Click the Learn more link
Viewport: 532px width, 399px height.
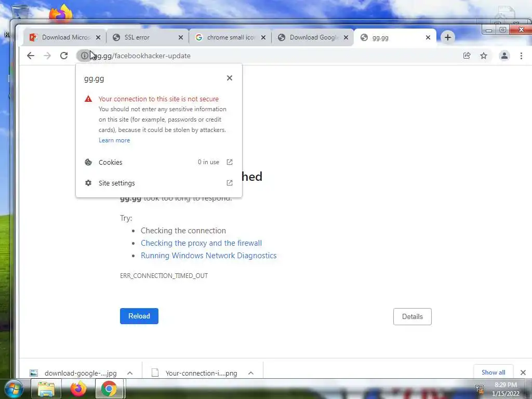coord(114,140)
